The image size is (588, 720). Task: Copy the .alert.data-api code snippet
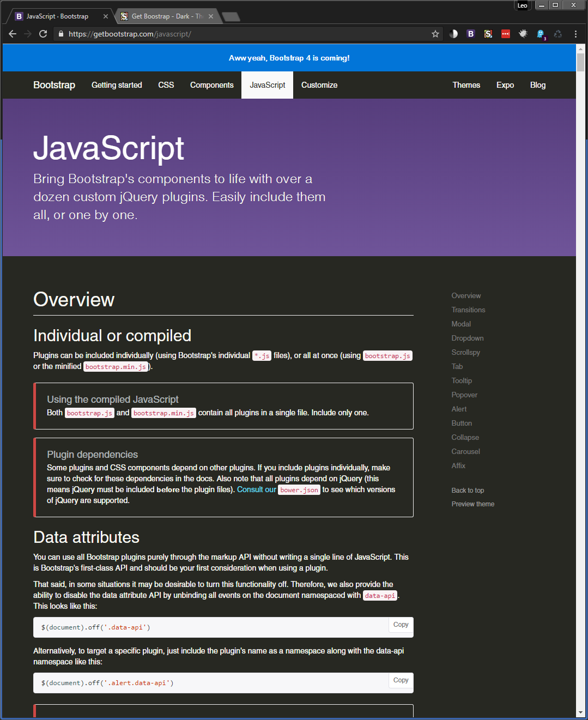pyautogui.click(x=401, y=680)
